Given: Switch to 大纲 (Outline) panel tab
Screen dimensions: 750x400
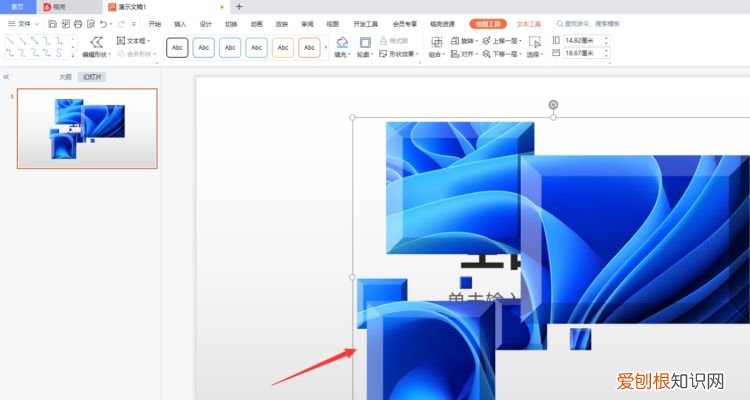Looking at the screenshot, I should coord(65,76).
